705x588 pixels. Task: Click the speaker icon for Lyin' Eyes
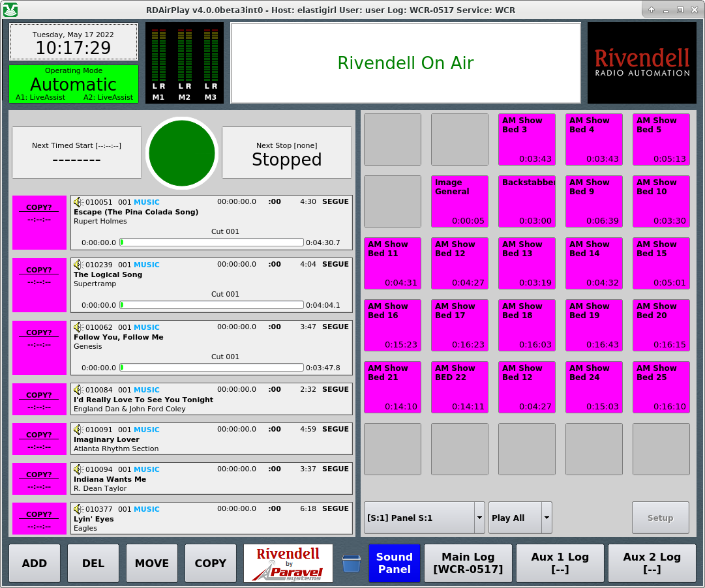tap(78, 509)
